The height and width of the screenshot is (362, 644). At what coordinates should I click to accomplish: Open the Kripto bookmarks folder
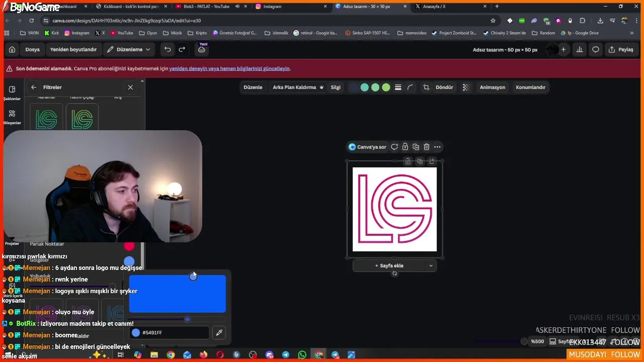coord(197,33)
